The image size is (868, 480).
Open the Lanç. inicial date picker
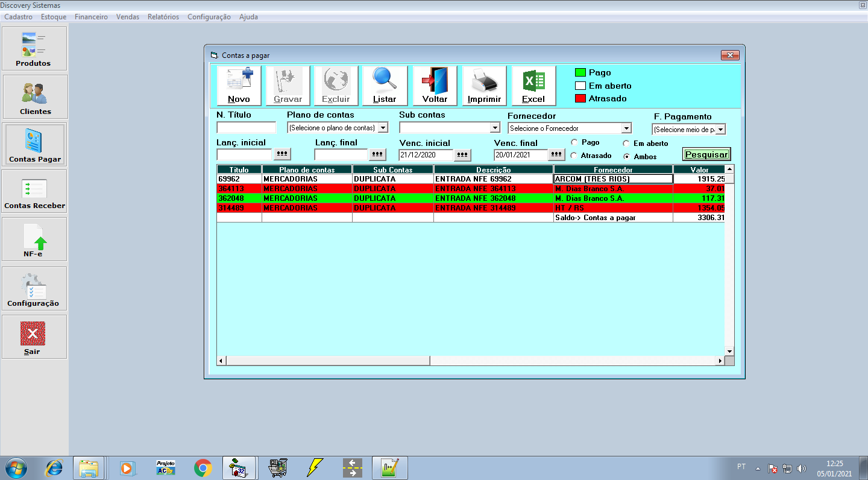(282, 154)
